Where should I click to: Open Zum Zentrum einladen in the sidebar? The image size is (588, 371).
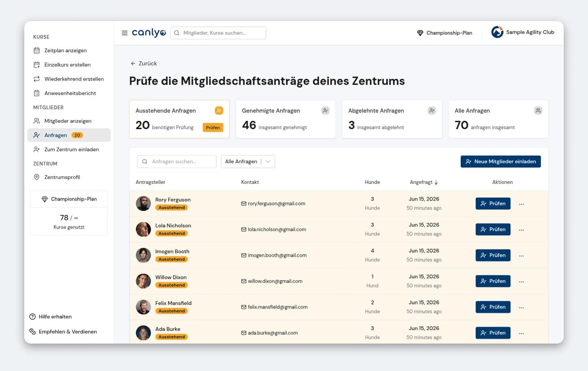coord(69,149)
